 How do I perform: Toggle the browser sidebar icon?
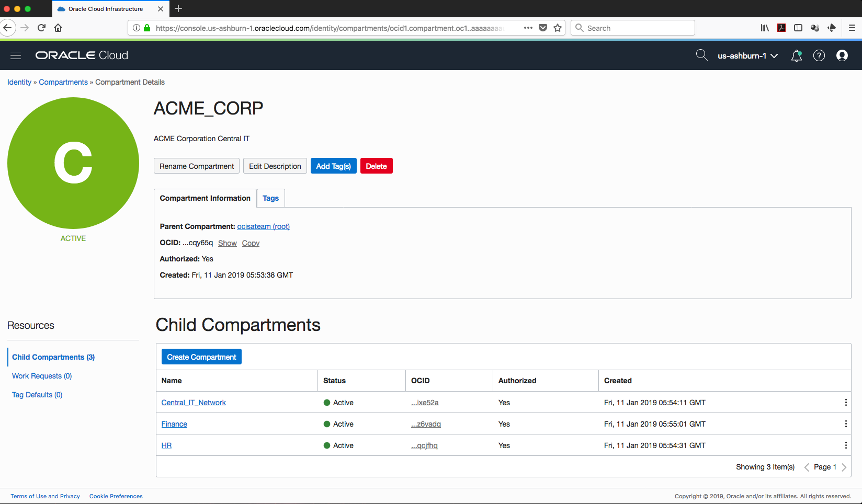798,28
